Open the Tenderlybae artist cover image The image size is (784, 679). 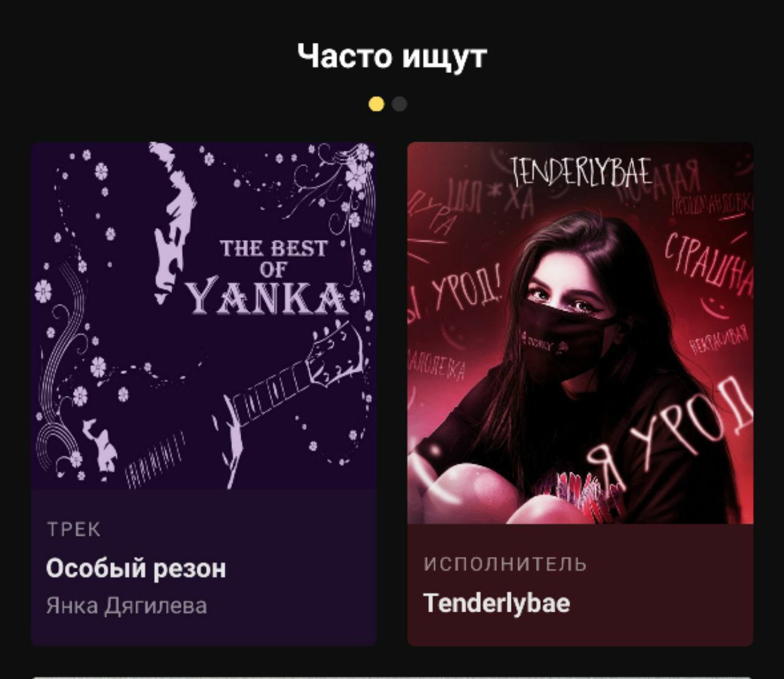(x=580, y=333)
